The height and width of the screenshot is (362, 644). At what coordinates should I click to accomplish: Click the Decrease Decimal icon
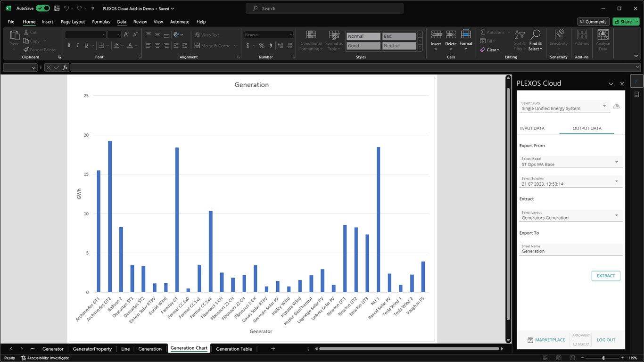(289, 46)
